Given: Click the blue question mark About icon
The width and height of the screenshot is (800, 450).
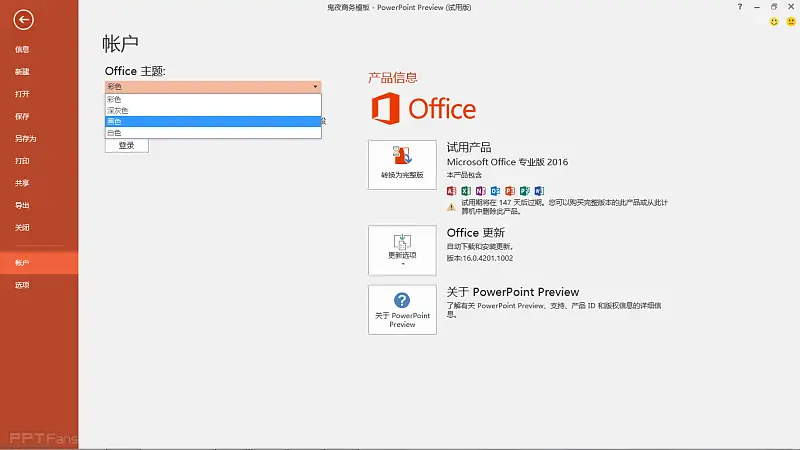Looking at the screenshot, I should point(402,301).
